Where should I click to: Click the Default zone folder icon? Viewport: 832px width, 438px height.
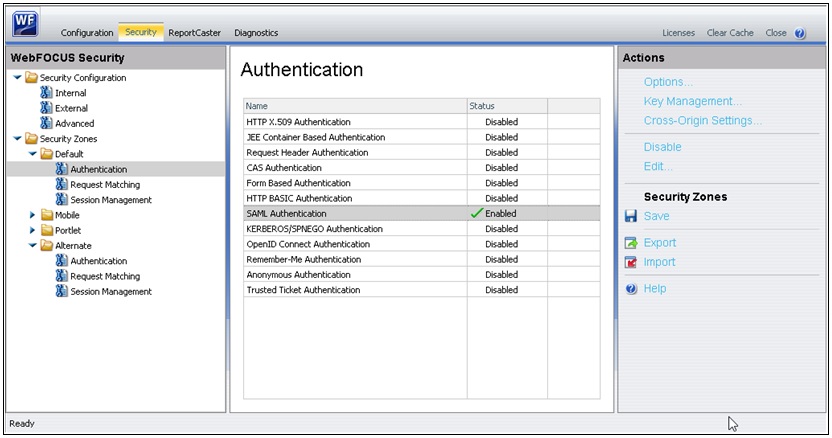(x=47, y=154)
